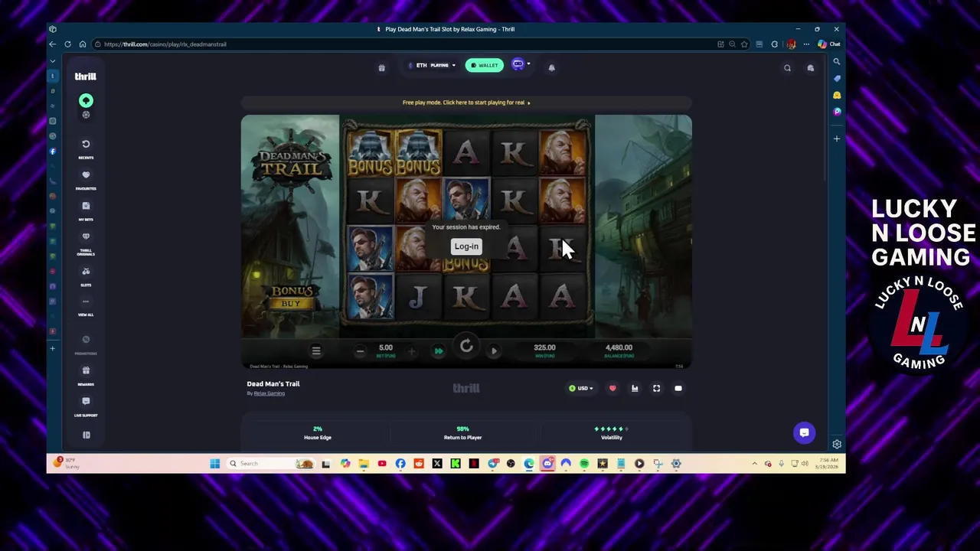Open the chat bubble in the site header
The height and width of the screenshot is (551, 980).
[x=811, y=68]
